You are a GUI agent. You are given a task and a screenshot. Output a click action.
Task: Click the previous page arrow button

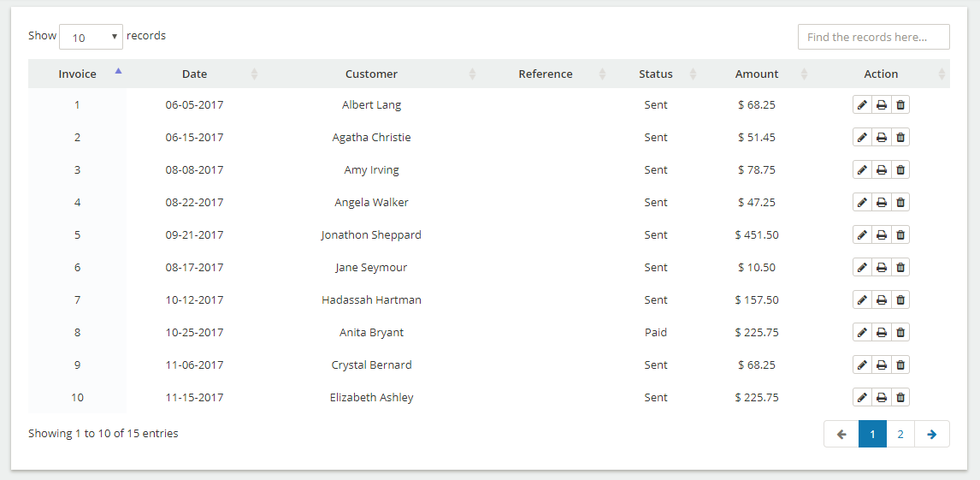(841, 434)
